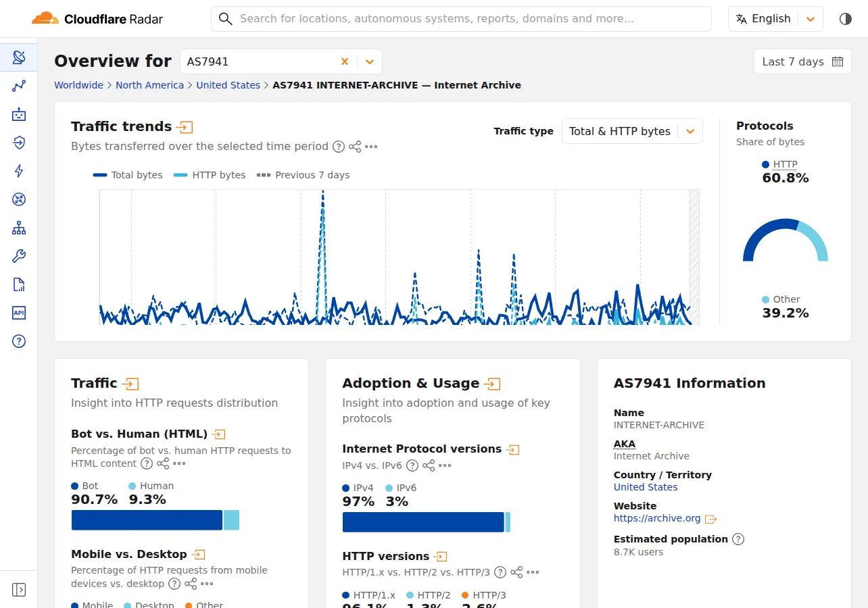Open more options for HTTP versions
The width and height of the screenshot is (868, 608).
[x=533, y=573]
